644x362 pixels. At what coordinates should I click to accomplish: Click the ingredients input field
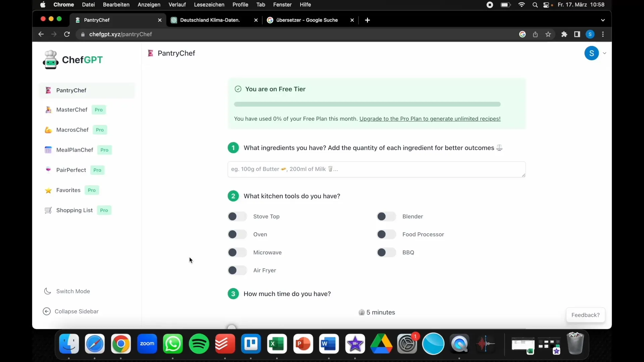click(376, 169)
